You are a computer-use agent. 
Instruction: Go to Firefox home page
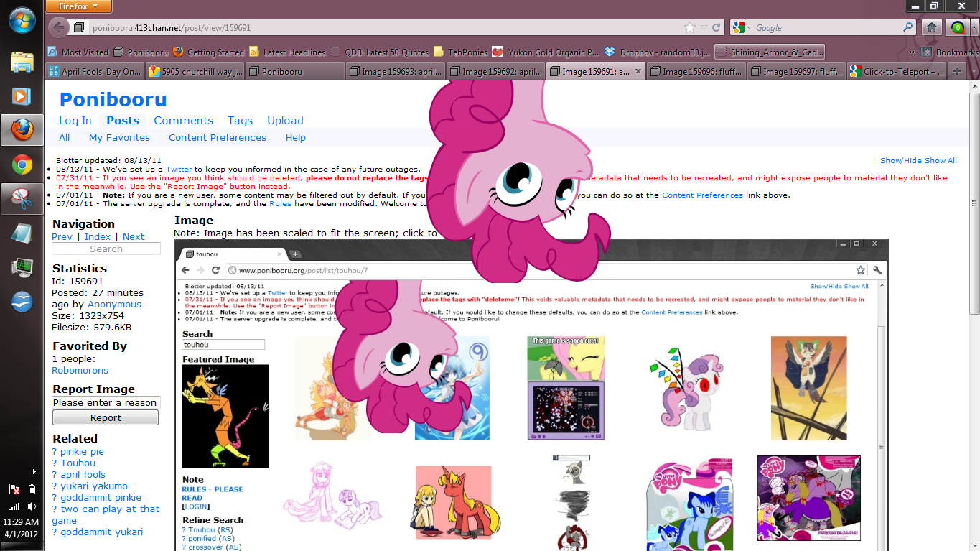click(931, 27)
